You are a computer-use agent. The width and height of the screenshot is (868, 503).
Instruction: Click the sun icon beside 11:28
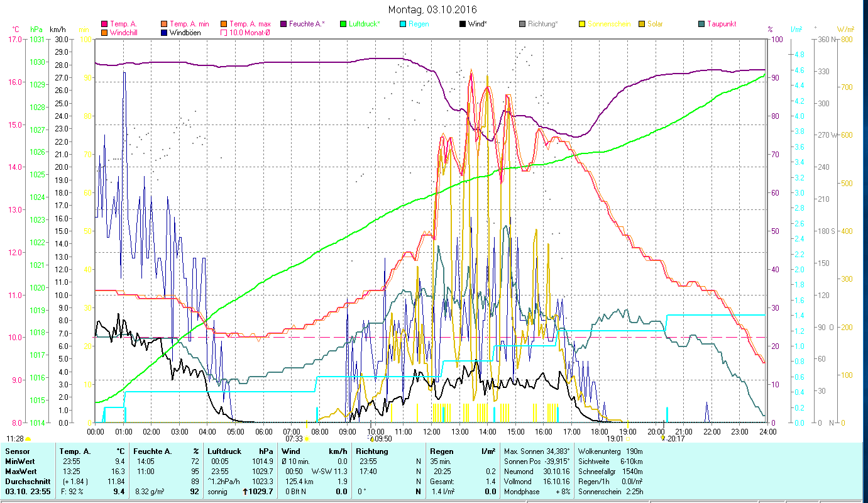tap(28, 438)
